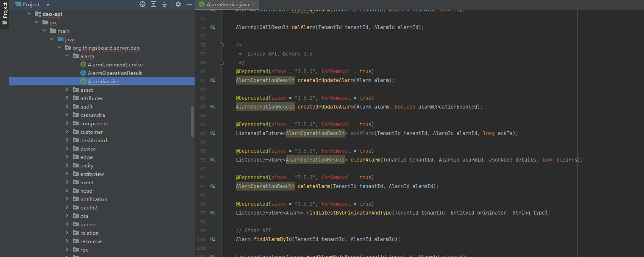The height and width of the screenshot is (257, 644).
Task: Click the gutter icon beside ackAlarm method
Action: pos(213,133)
